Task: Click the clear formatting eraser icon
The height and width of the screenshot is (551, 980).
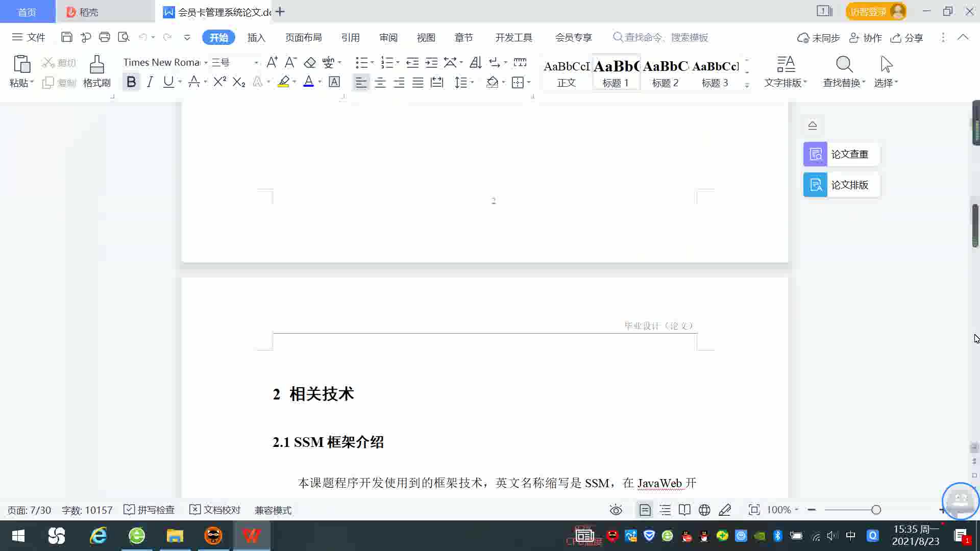Action: click(x=310, y=63)
